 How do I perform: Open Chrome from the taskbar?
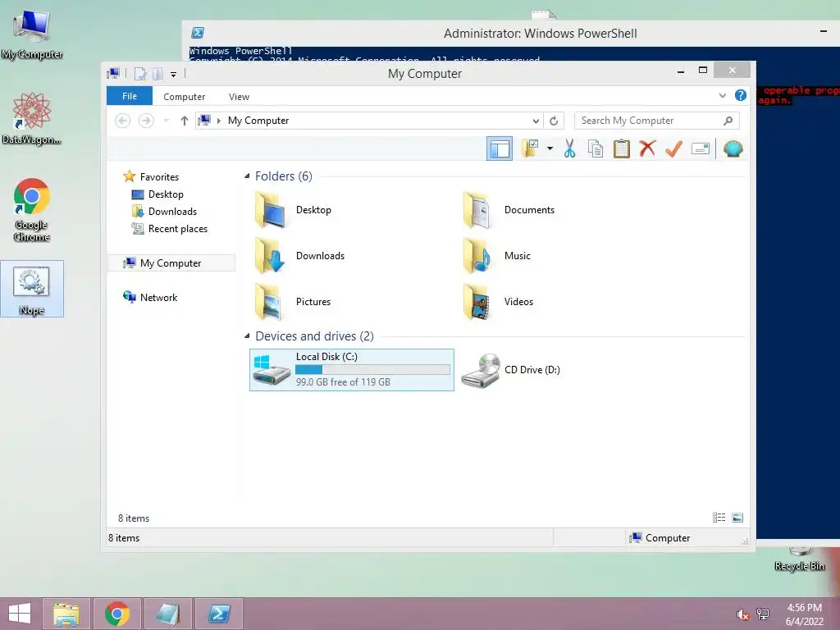pyautogui.click(x=116, y=614)
